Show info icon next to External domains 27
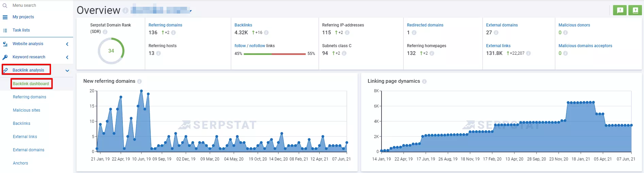 (496, 33)
